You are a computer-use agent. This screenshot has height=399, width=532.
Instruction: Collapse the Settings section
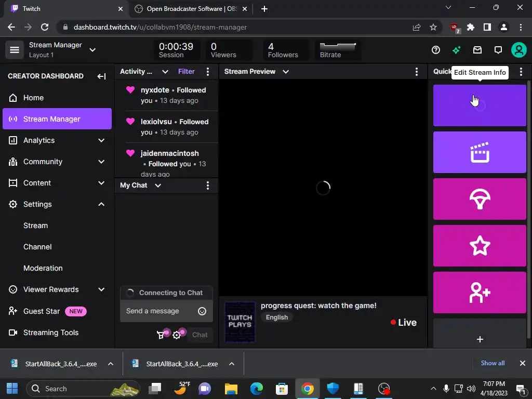tap(57, 204)
